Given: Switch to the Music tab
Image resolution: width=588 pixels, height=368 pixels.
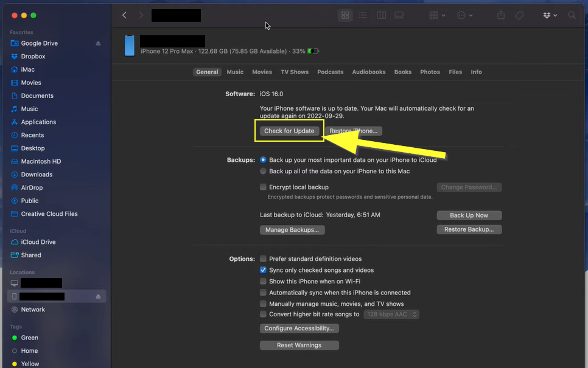Looking at the screenshot, I should point(235,72).
